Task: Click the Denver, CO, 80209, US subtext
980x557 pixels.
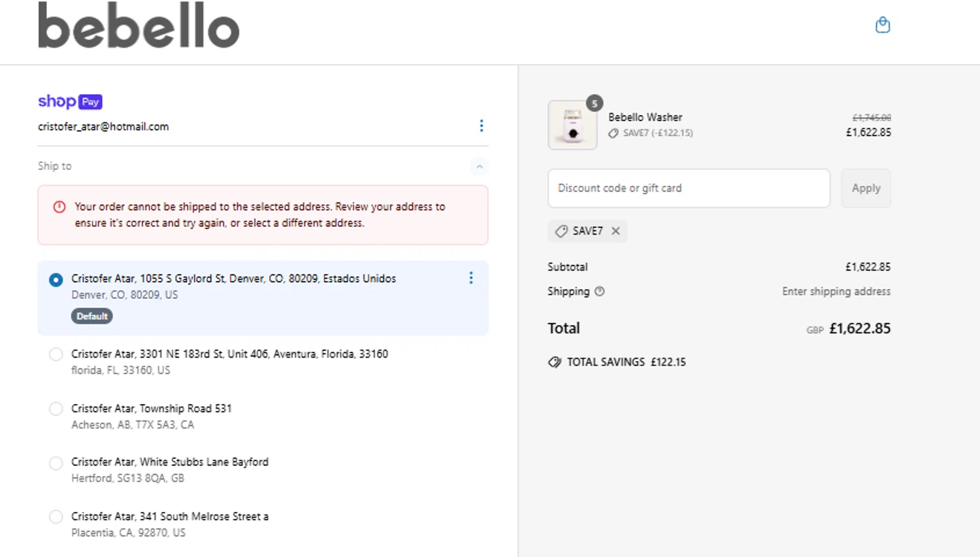Action: pyautogui.click(x=125, y=295)
